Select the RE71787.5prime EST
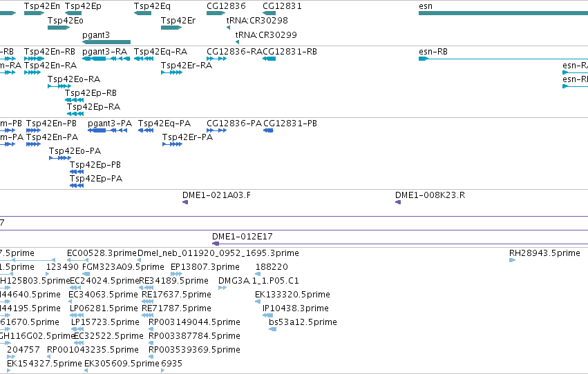Viewport: 588px width, 374px height. [148, 315]
